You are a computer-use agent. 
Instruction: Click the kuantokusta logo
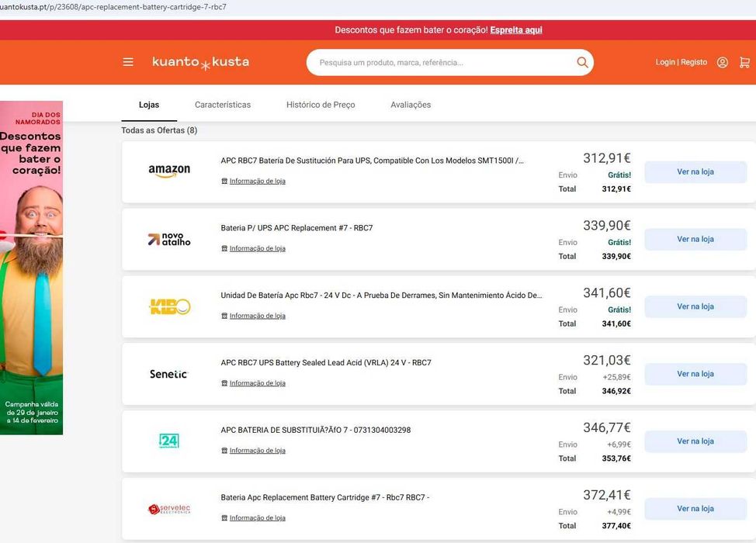tap(200, 63)
